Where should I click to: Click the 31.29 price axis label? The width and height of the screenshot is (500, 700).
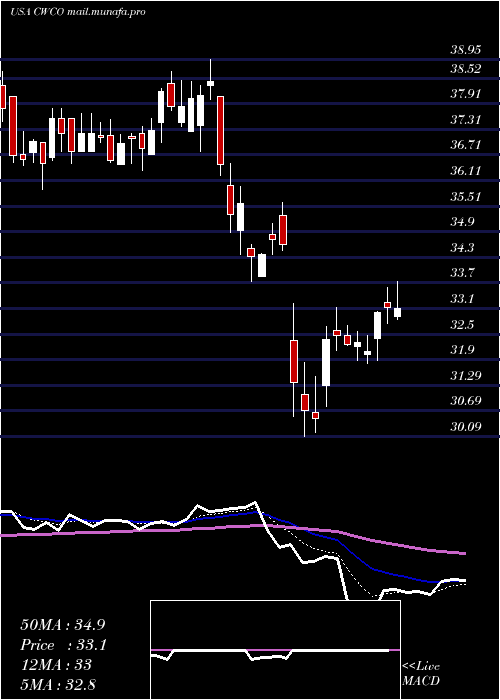click(x=465, y=375)
